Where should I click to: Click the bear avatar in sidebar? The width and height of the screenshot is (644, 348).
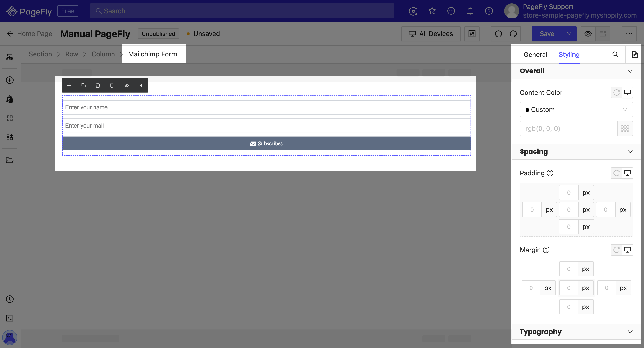pos(10,337)
